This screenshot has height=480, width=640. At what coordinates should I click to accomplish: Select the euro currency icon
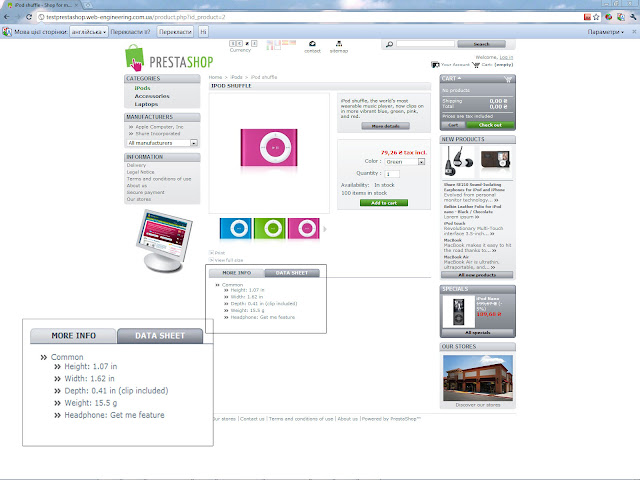[239, 43]
